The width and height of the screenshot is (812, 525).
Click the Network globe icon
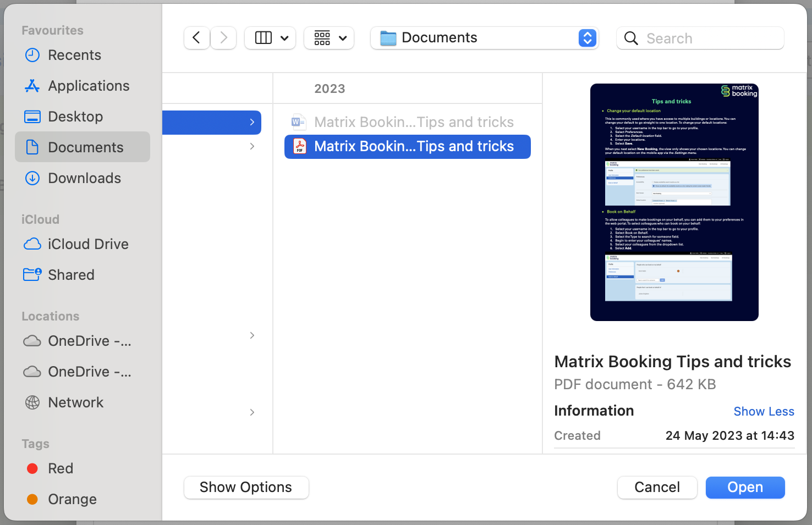(32, 402)
